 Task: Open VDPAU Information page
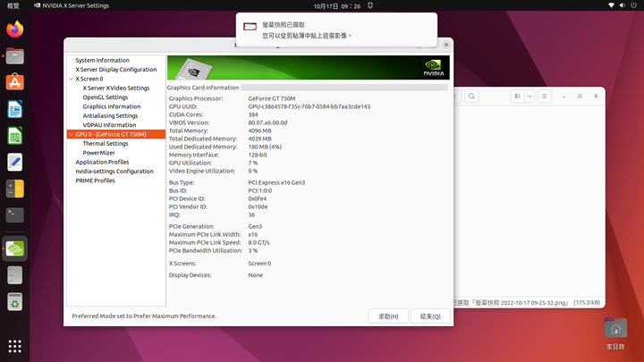point(109,125)
